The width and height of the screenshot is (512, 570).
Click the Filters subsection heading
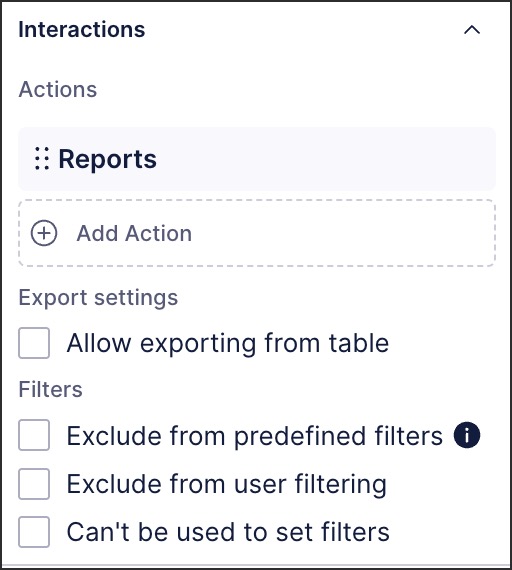click(x=51, y=389)
